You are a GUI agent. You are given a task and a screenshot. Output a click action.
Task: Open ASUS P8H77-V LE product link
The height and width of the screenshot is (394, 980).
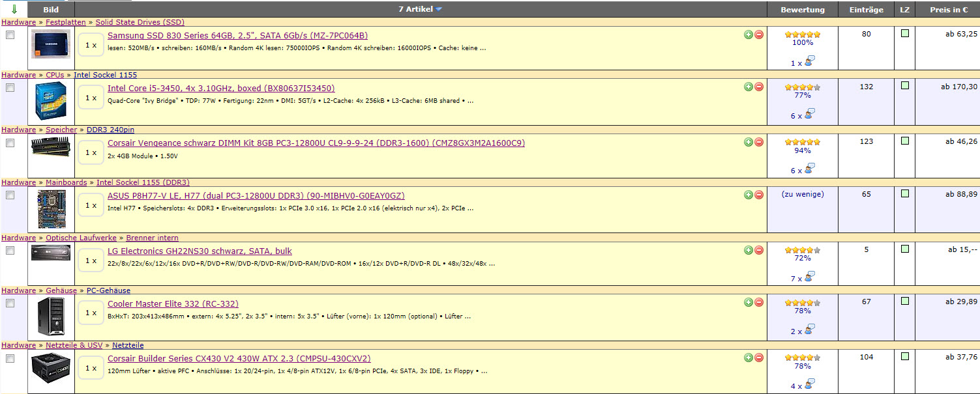256,195
